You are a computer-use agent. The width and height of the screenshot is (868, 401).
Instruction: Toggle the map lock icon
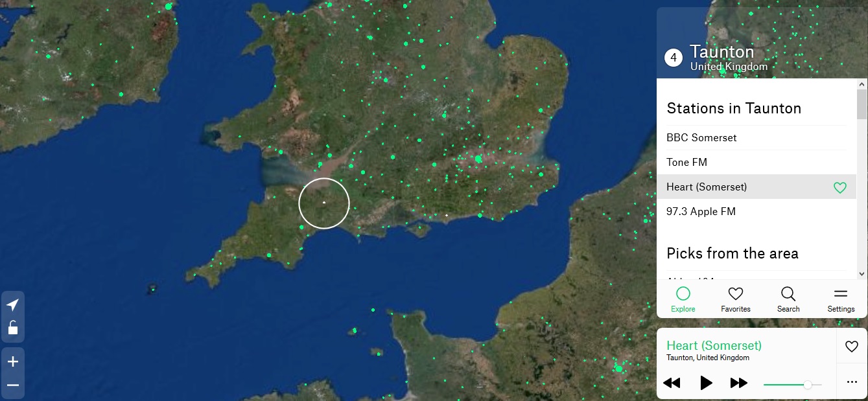pos(12,328)
